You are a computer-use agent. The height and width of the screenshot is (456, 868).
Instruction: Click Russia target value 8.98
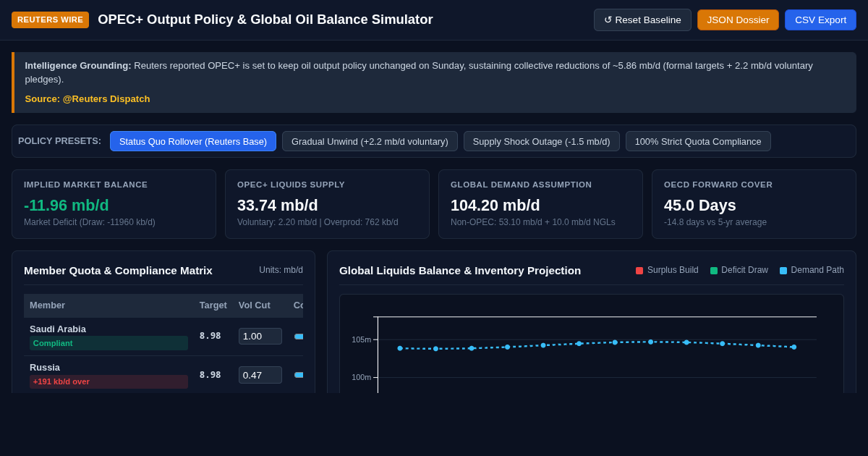pos(210,375)
